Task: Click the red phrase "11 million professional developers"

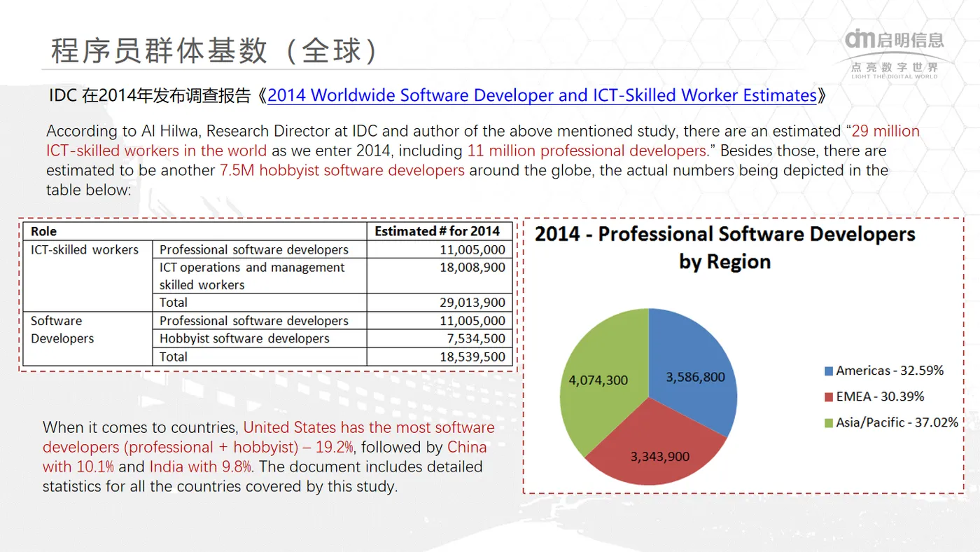Action: click(x=587, y=151)
